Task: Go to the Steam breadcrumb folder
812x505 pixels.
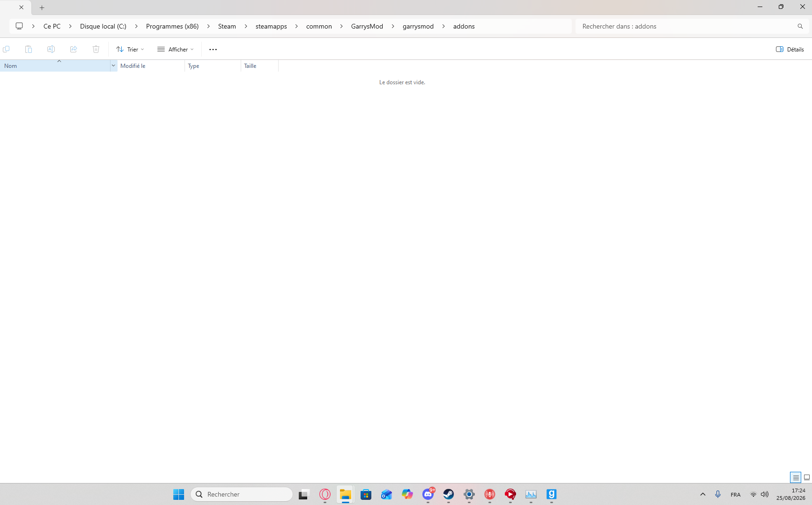Action: point(227,26)
